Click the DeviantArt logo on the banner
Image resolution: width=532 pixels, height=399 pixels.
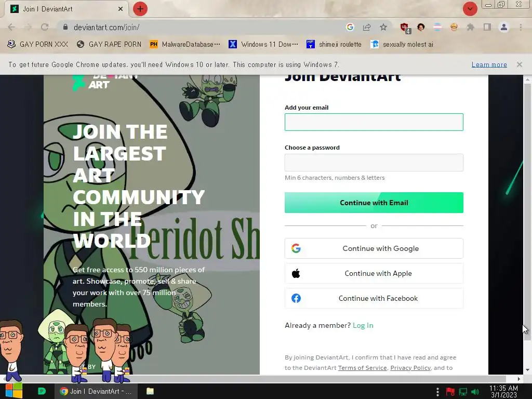tap(105, 82)
